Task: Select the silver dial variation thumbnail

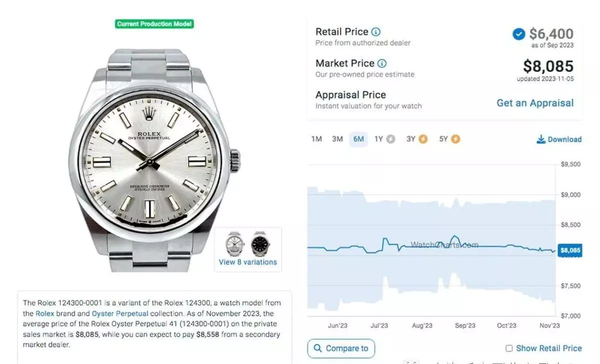Action: [234, 244]
